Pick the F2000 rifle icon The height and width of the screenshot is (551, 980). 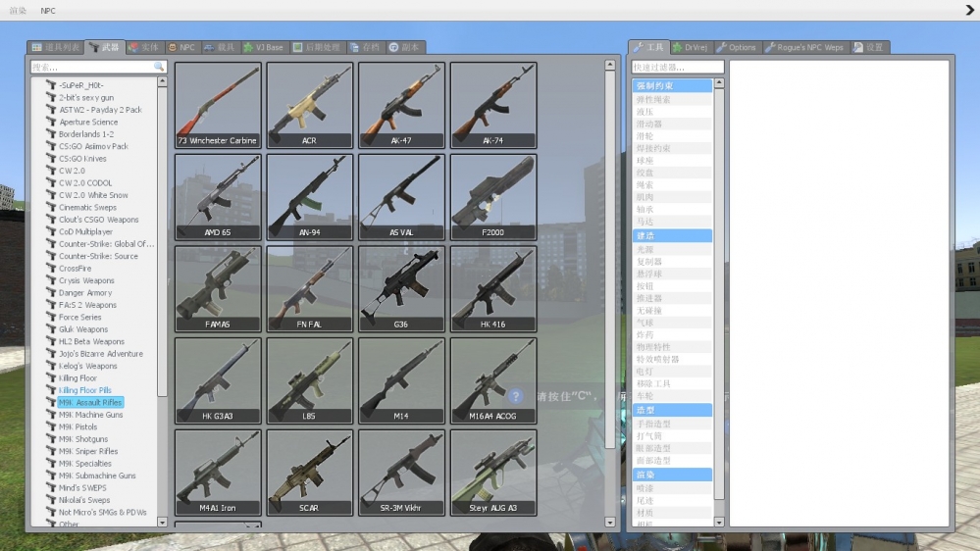tap(493, 197)
